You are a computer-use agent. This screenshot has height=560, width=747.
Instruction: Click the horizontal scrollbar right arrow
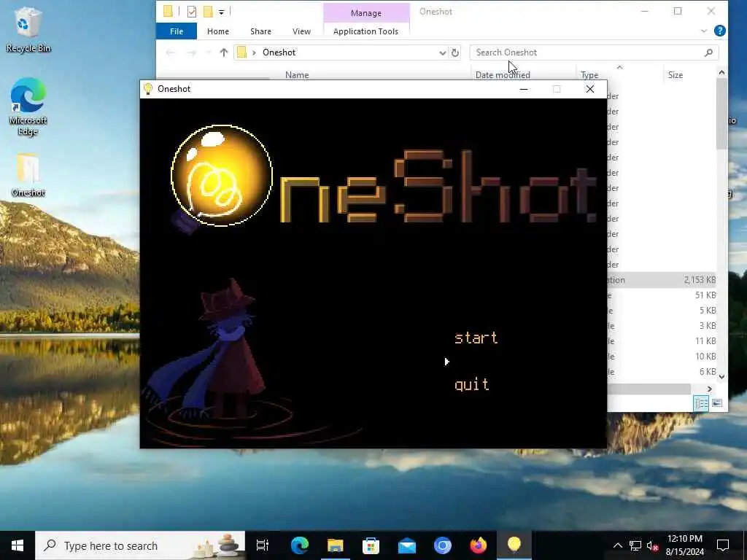[709, 389]
